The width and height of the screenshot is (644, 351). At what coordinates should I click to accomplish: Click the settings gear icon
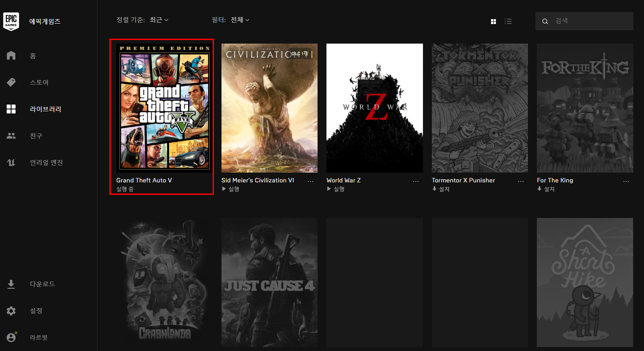point(11,311)
